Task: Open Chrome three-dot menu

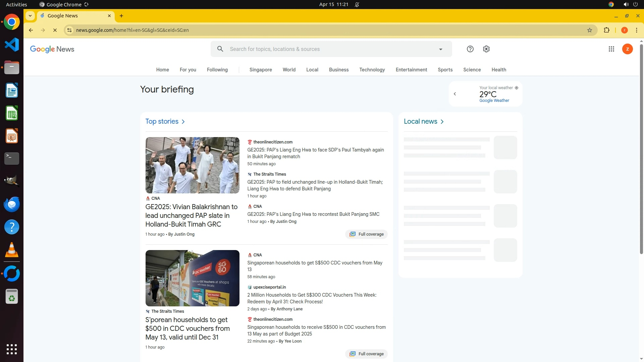Action: 636,30
